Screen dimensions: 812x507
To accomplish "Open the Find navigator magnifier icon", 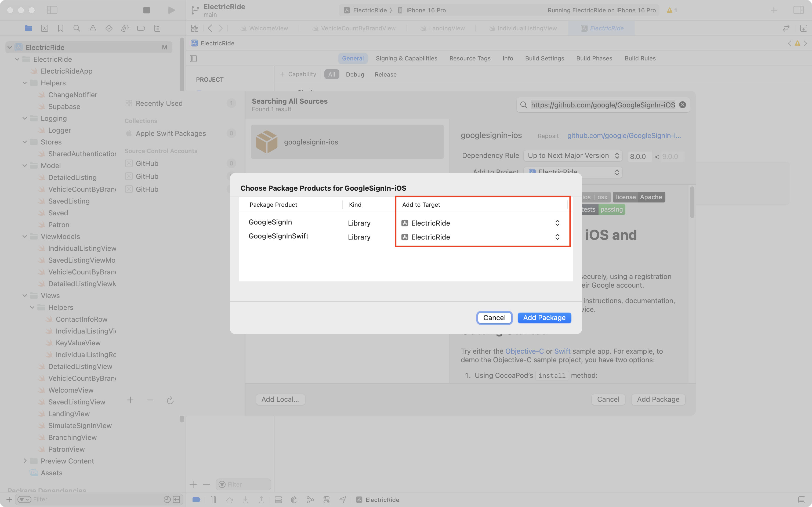I will pos(77,28).
